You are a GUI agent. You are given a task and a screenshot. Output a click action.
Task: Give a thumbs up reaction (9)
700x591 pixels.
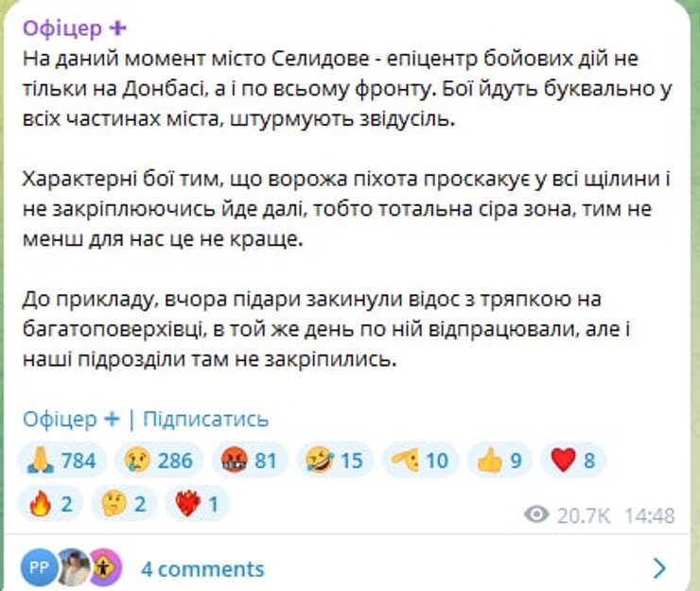click(x=500, y=461)
